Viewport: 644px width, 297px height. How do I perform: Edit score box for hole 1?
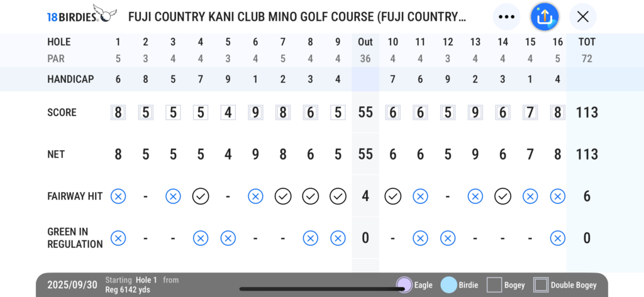click(x=118, y=112)
